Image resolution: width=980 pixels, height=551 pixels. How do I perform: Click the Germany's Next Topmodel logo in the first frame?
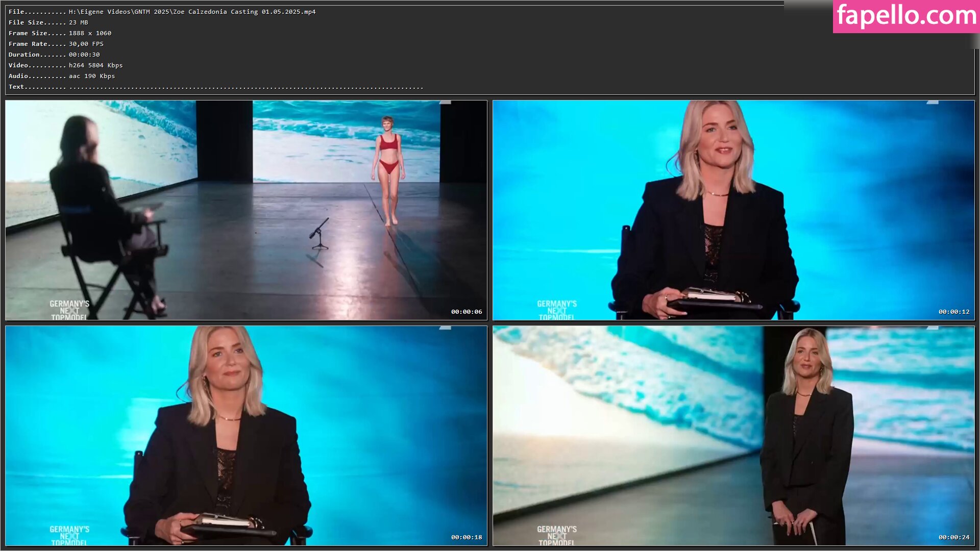[x=69, y=310]
